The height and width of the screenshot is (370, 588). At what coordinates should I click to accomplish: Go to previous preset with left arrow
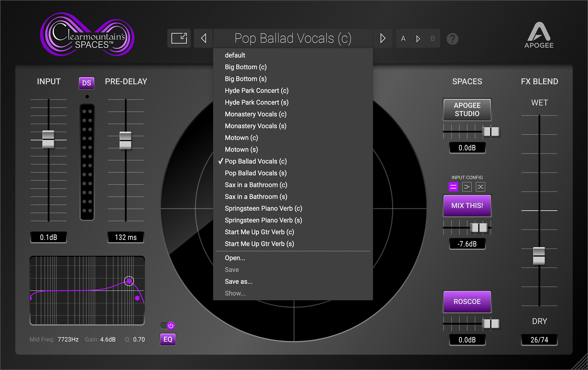pyautogui.click(x=203, y=39)
